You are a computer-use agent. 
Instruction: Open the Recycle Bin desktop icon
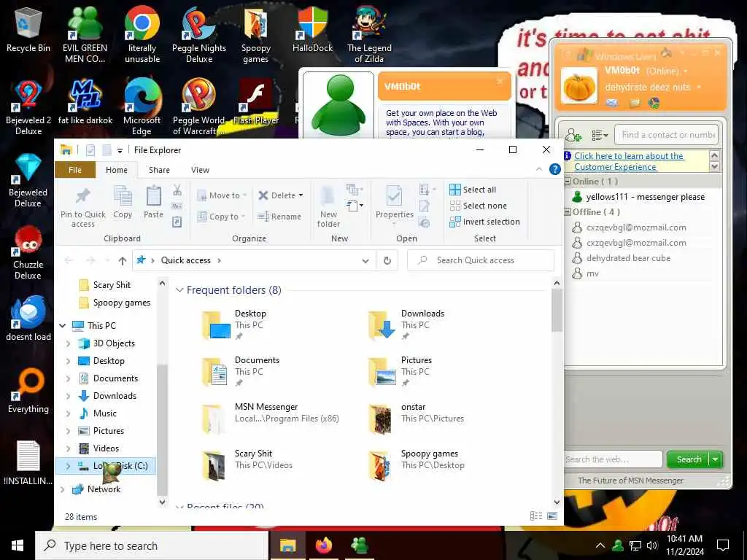pos(28,29)
